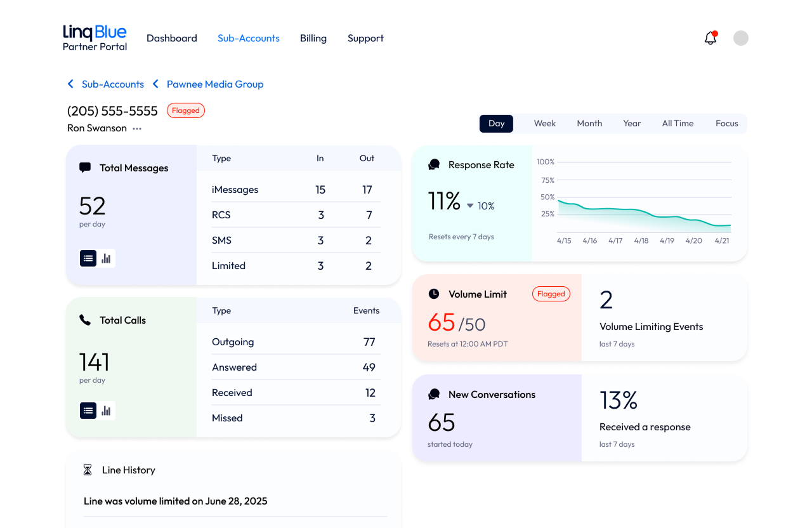Click the down triangle next to 10%
The image size is (812, 528).
coord(470,206)
